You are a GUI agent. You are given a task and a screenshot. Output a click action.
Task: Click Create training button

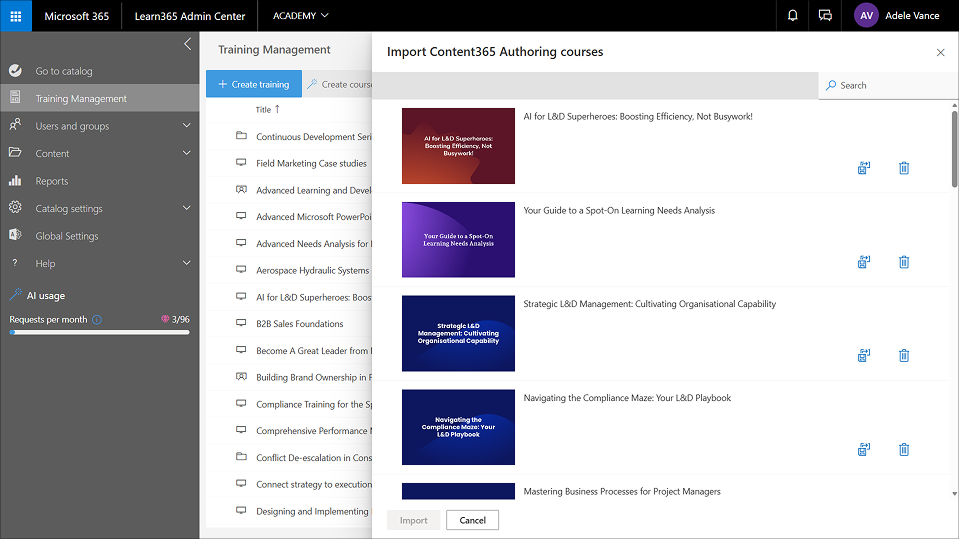(x=253, y=85)
